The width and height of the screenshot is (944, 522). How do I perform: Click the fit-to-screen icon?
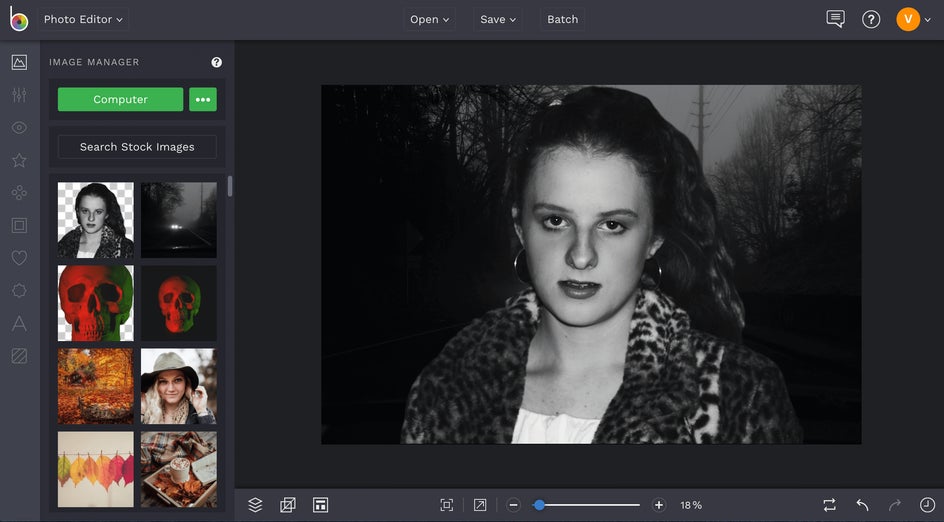(x=447, y=505)
